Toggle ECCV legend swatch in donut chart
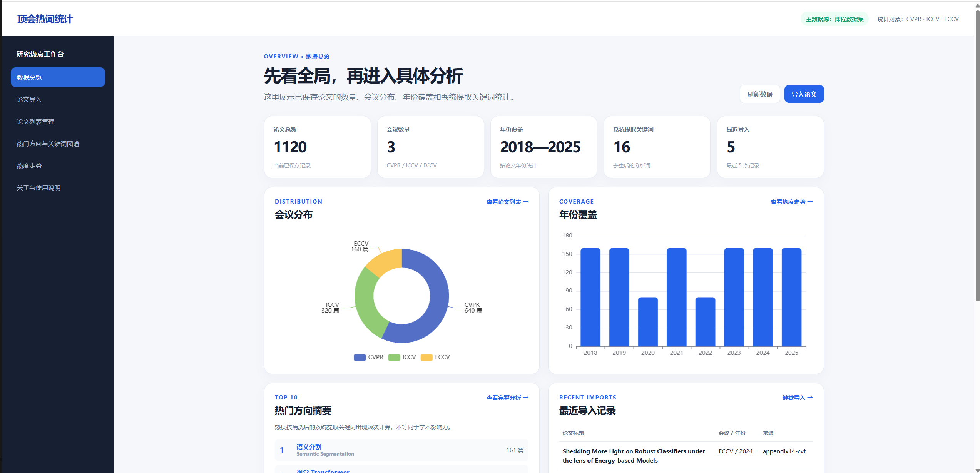This screenshot has width=980, height=473. click(x=426, y=358)
